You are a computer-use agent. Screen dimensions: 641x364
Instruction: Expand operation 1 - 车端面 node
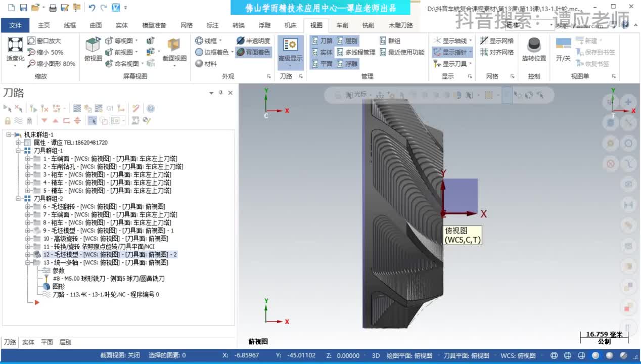(28, 159)
